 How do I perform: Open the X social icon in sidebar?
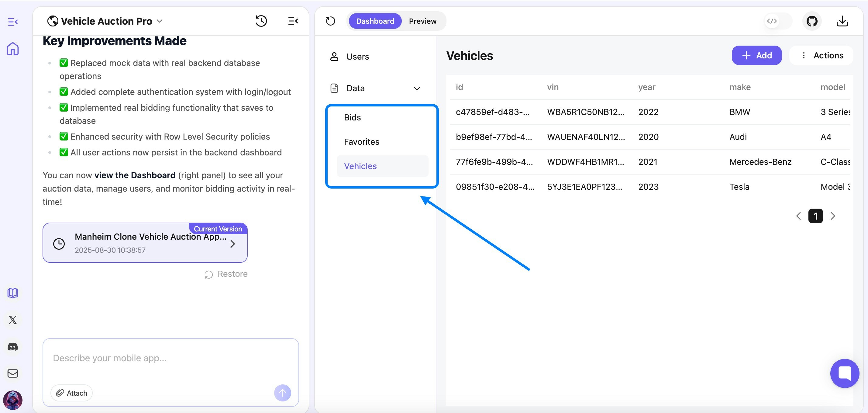12,320
